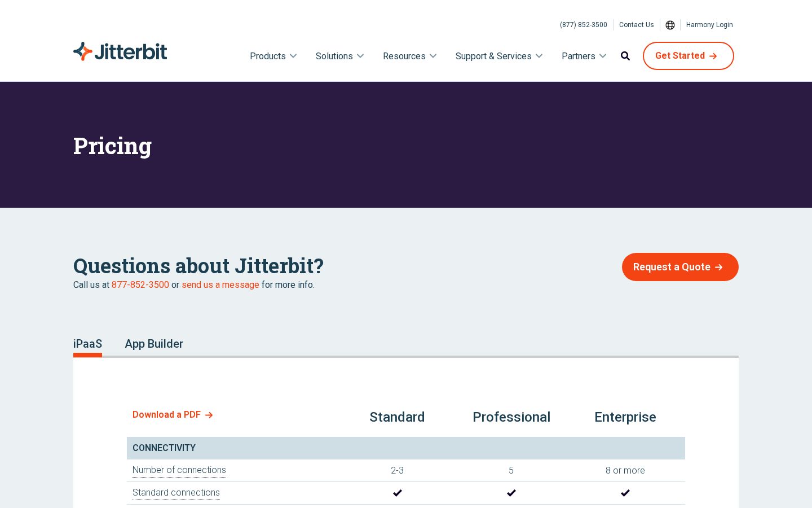Click Standard connections checkmark under Enterprise
Screen dimensions: 812x508
(625, 493)
